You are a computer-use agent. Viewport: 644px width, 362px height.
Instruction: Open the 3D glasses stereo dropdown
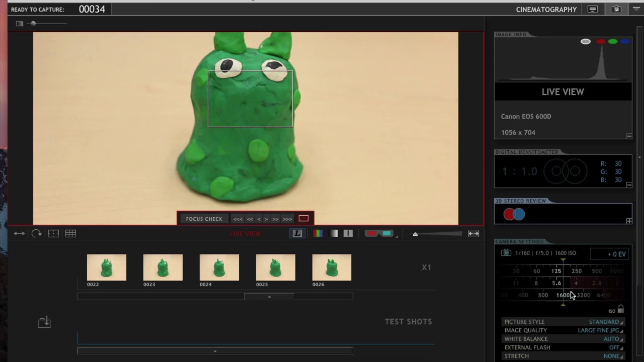pos(380,233)
